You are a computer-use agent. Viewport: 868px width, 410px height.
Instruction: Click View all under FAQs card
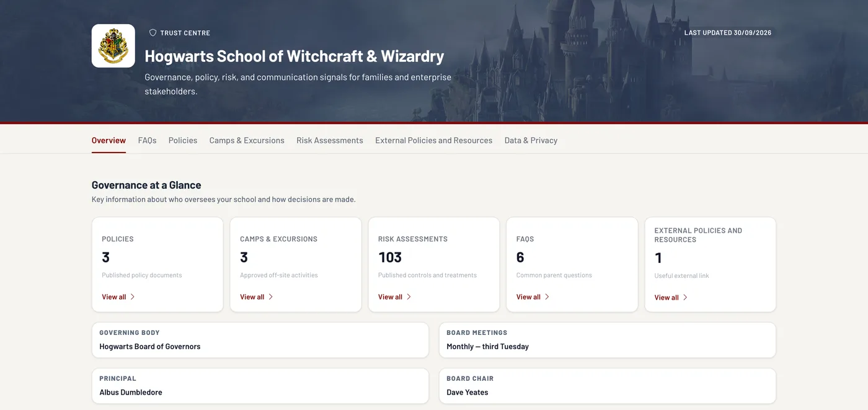point(533,297)
